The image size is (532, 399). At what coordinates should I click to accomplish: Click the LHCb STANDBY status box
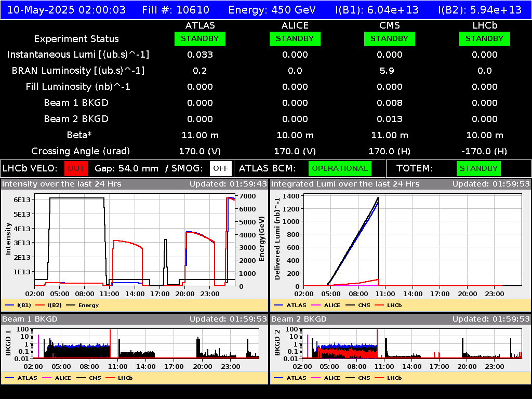[485, 39]
